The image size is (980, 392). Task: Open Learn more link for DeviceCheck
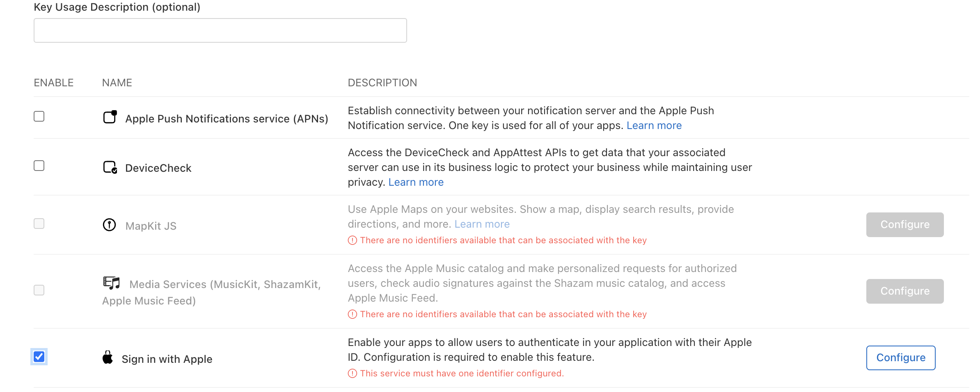pos(416,182)
